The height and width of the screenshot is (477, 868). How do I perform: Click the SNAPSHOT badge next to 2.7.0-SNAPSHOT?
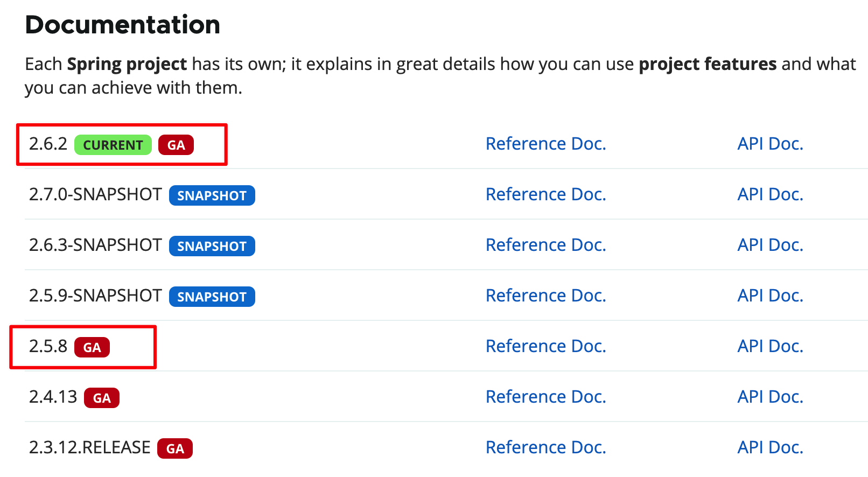[212, 195]
